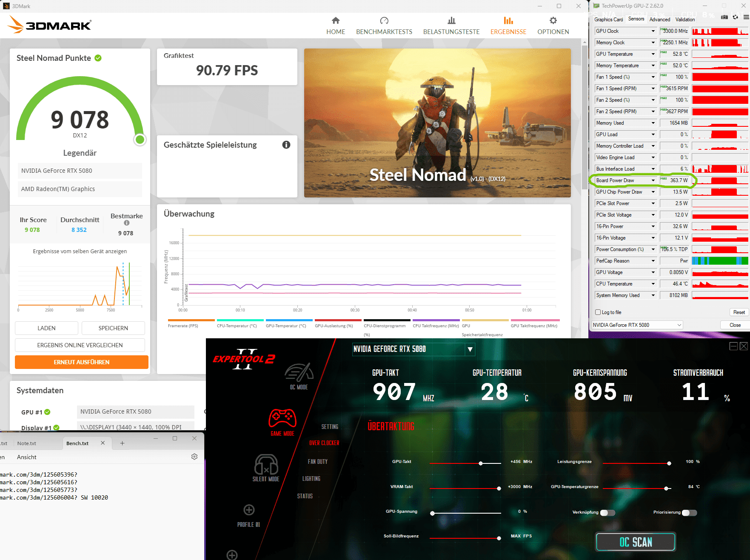Switch to the Ergebnisse tab

[x=508, y=26]
